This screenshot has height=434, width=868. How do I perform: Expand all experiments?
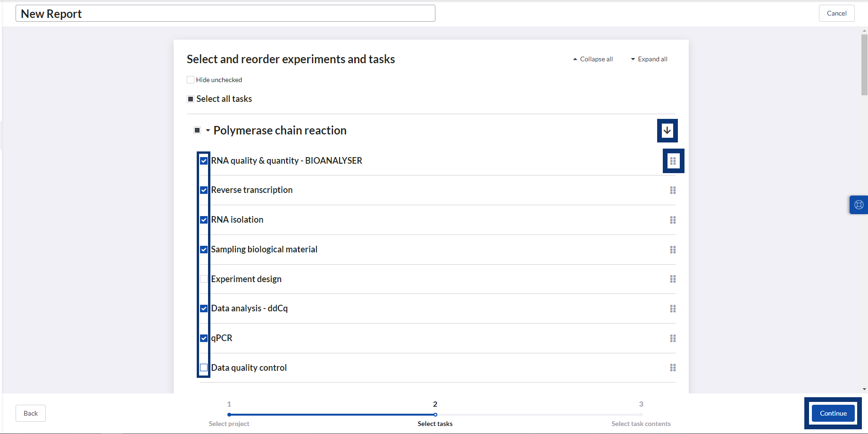(x=649, y=59)
